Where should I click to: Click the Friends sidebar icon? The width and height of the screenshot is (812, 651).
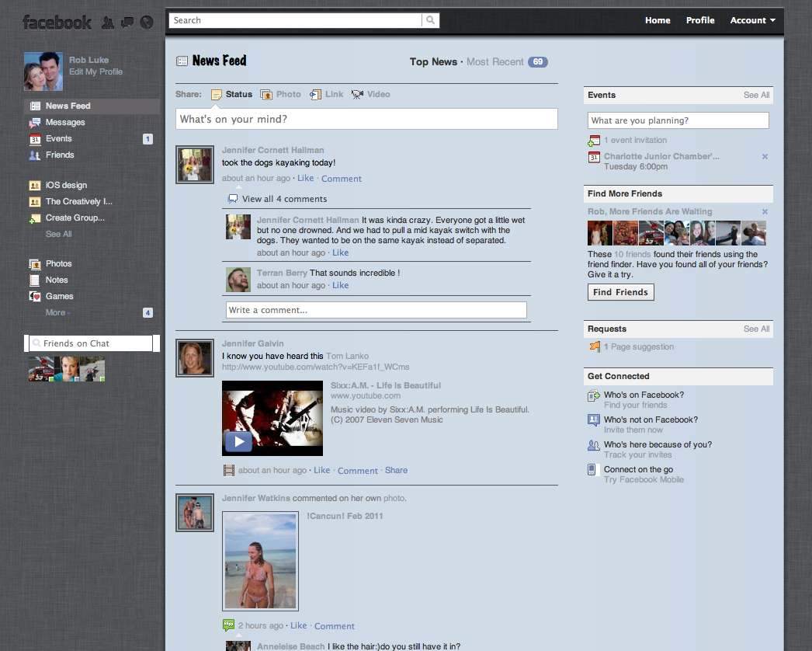(x=35, y=155)
